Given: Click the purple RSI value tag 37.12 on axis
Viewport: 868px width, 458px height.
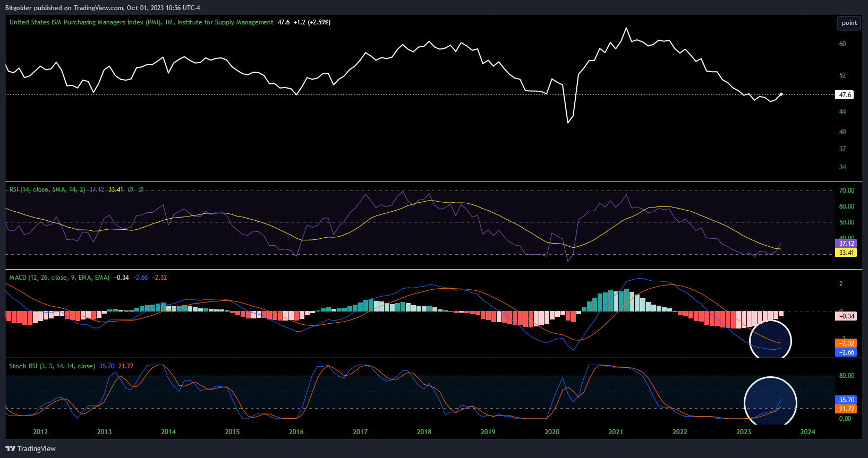Looking at the screenshot, I should click(x=846, y=244).
